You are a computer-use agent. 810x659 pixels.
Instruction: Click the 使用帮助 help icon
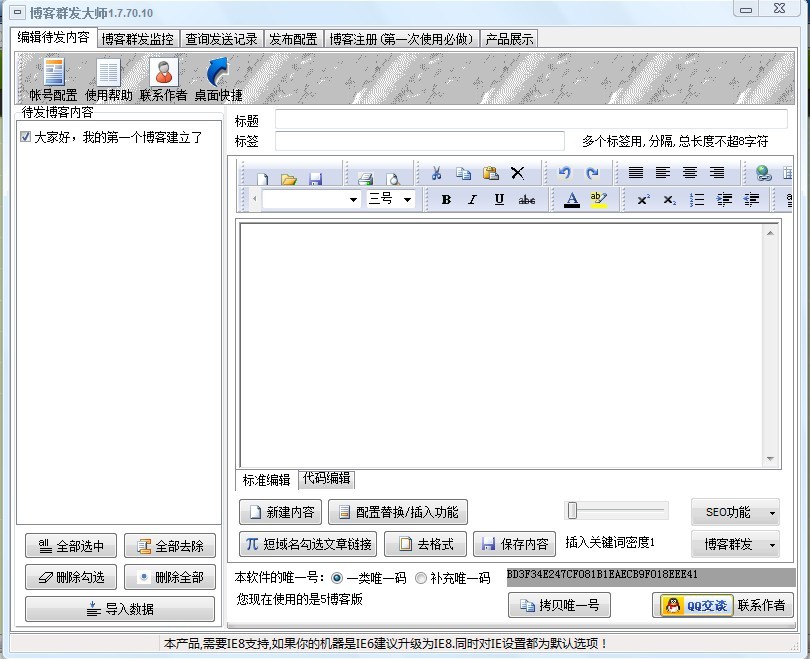108,79
